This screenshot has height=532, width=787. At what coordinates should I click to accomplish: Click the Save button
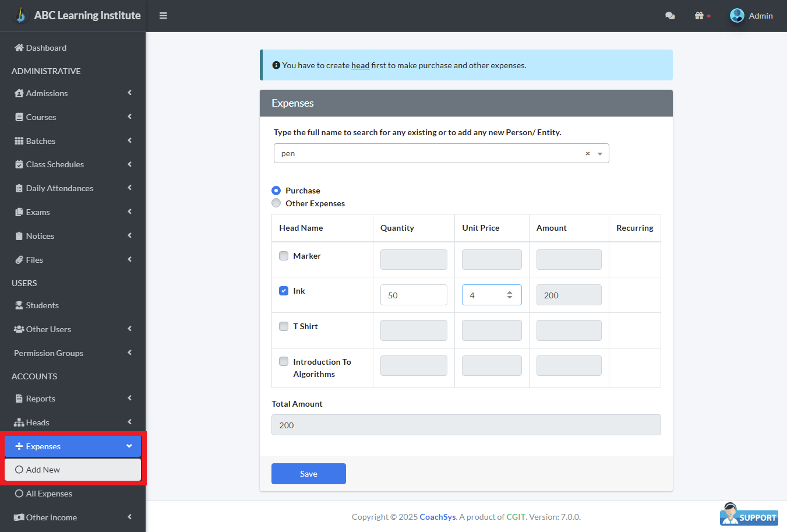308,474
